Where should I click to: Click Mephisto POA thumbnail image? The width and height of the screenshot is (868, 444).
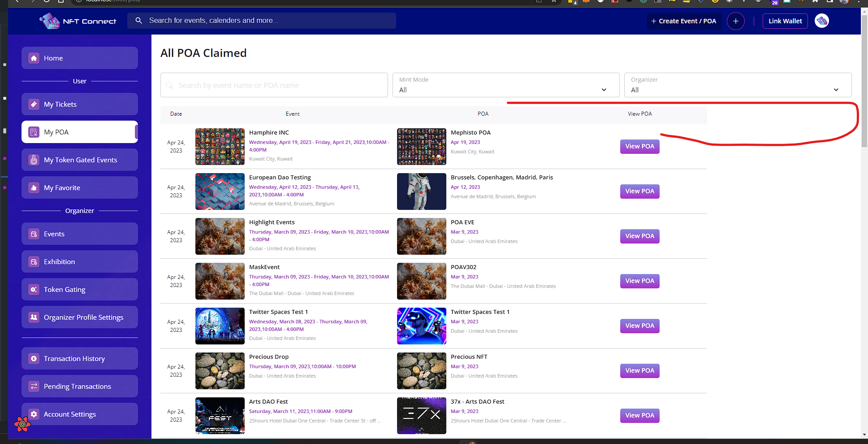(422, 147)
